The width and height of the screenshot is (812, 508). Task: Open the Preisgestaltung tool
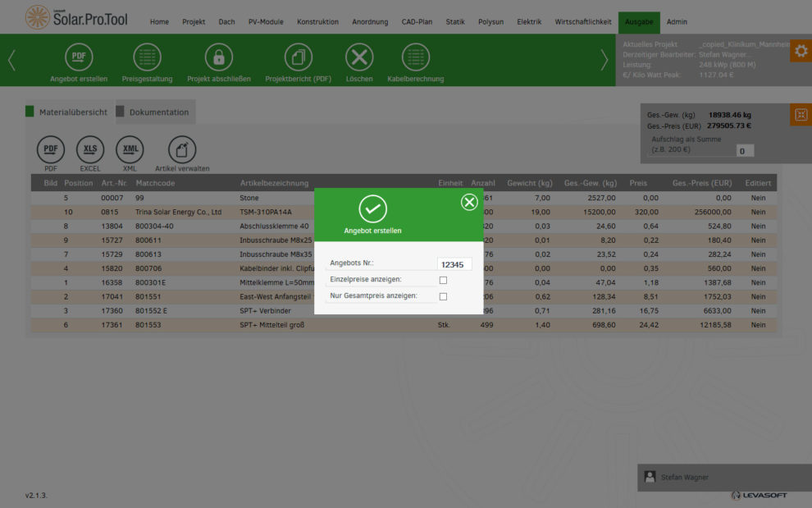tap(147, 57)
